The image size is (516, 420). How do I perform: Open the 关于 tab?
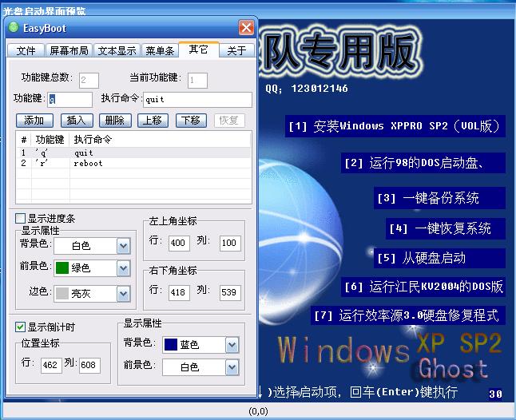(x=236, y=50)
